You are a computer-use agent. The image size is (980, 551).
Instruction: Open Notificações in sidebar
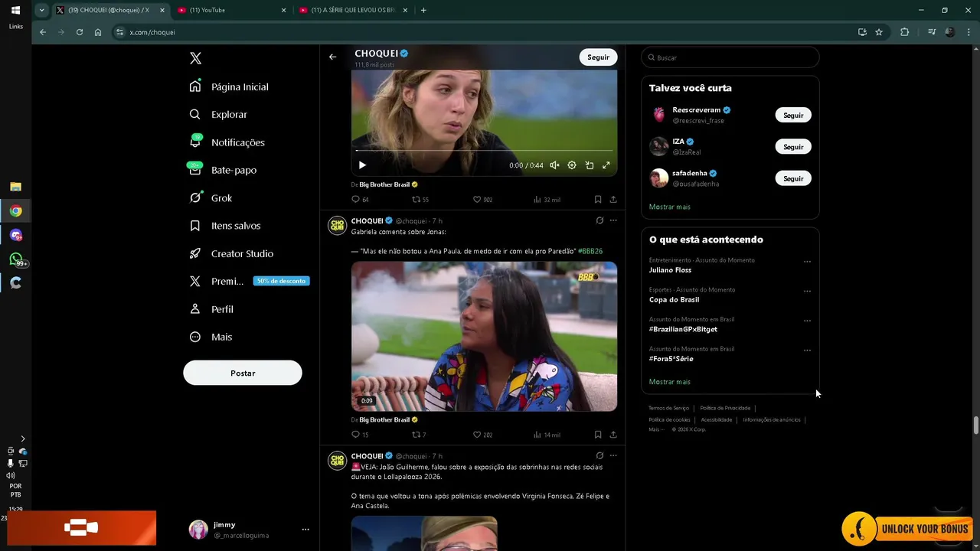(227, 142)
